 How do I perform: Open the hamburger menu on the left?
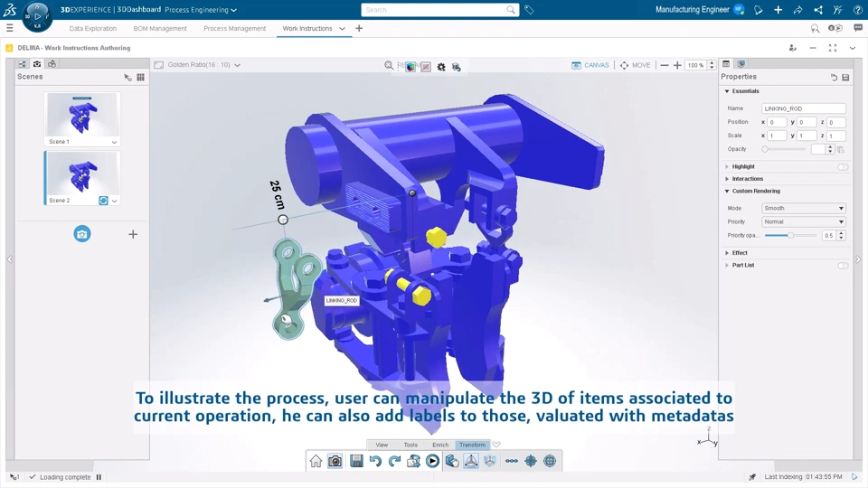point(9,28)
